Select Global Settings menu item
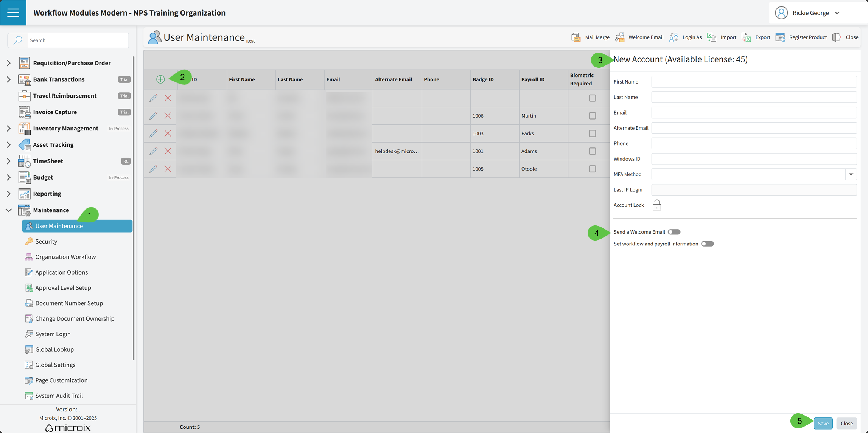Image resolution: width=868 pixels, height=433 pixels. coord(55,365)
